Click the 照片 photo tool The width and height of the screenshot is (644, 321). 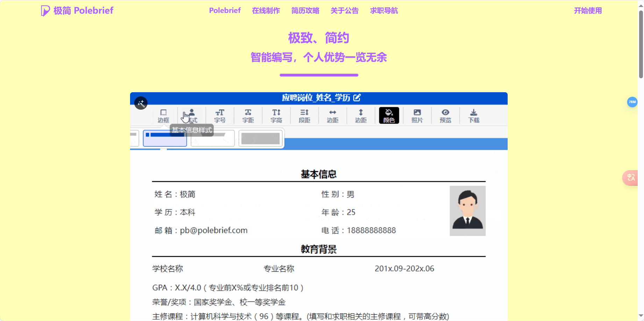417,115
